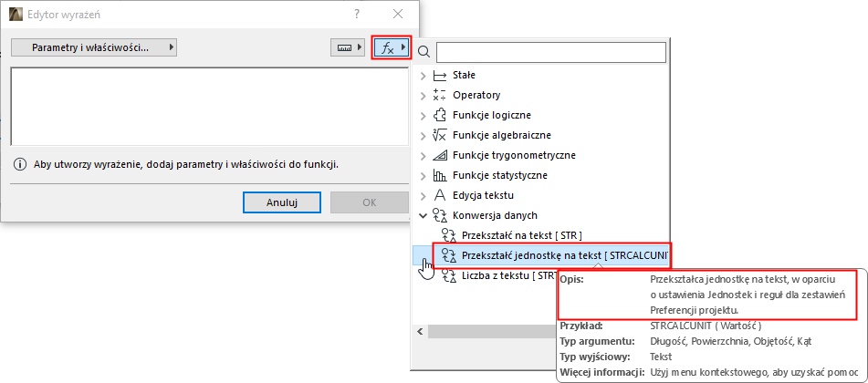The height and width of the screenshot is (383, 868).
Task: Click the Funkcje statystyczne chart icon
Action: (x=439, y=175)
